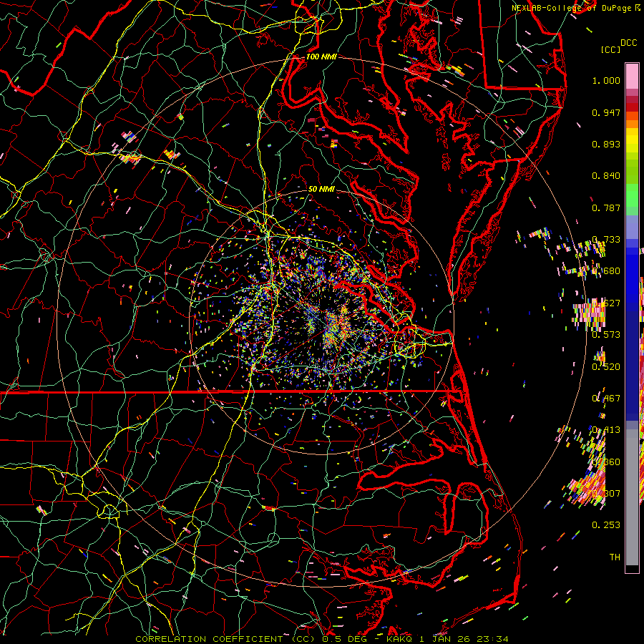The height and width of the screenshot is (644, 644).
Task: Click the CORRELATION COEFFICIENT caption text
Action: tap(209, 639)
